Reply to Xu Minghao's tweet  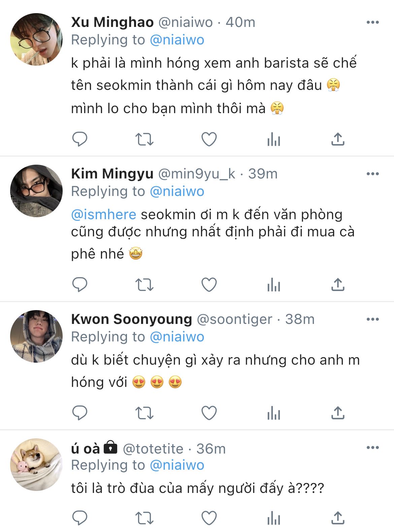80,139
